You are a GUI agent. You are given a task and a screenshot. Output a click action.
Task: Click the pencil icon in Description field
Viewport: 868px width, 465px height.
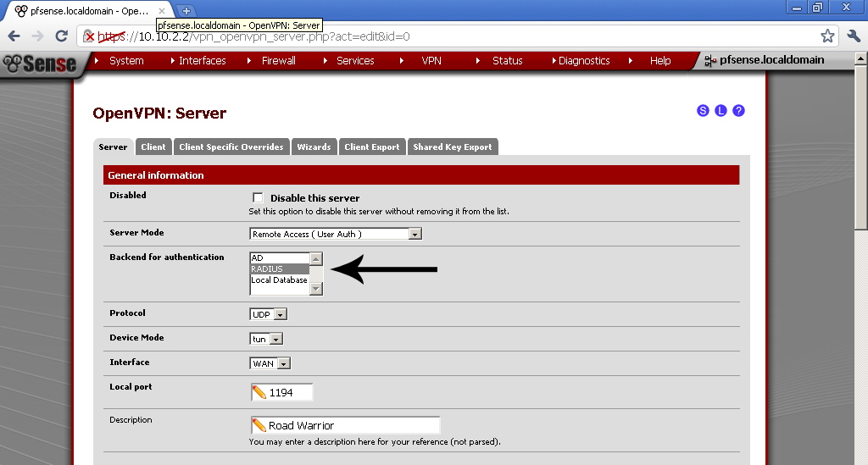coord(259,425)
